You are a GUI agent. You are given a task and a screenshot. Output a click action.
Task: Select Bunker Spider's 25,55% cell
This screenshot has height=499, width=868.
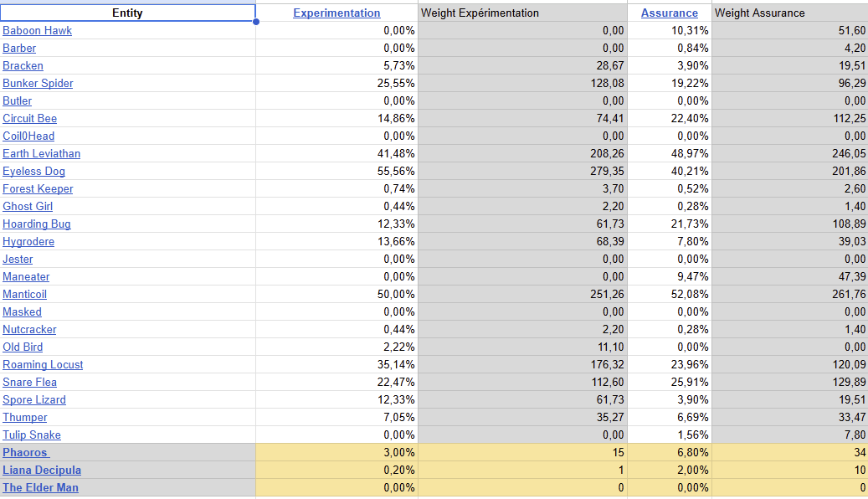tap(336, 83)
